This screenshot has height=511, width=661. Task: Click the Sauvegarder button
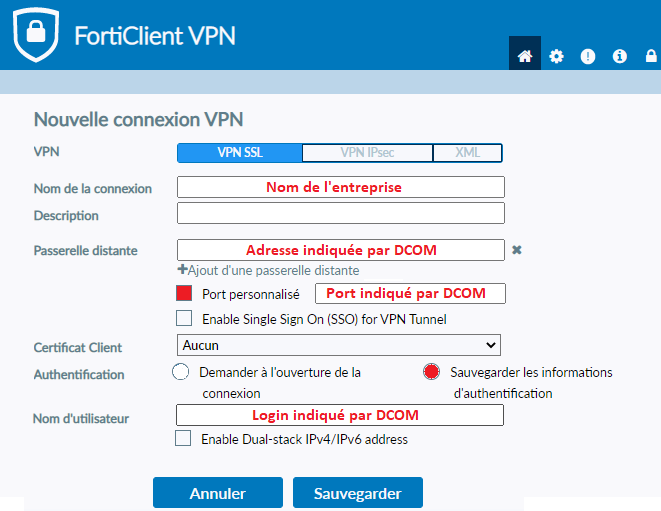[357, 492]
